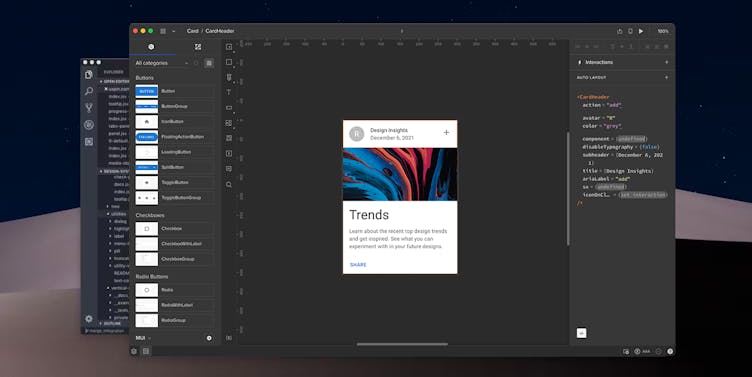Select the RadioWithLabel component
This screenshot has width=752, height=377.
pyautogui.click(x=175, y=305)
